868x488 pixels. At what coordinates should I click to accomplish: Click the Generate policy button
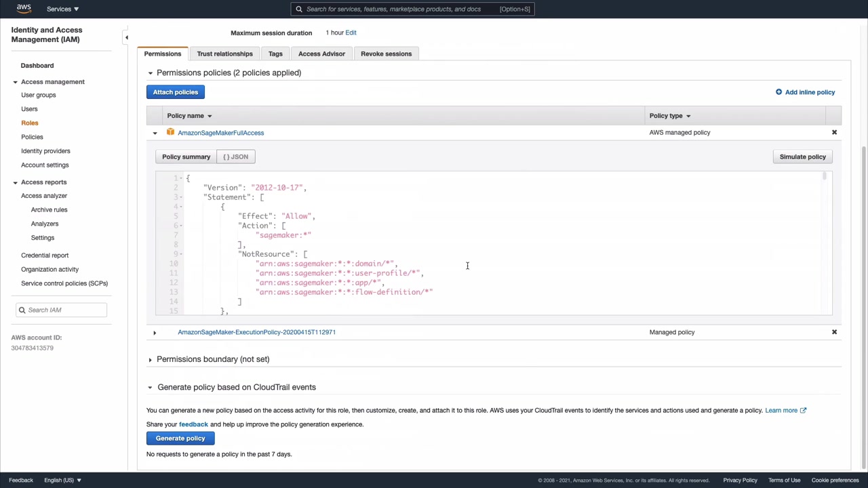[x=180, y=439]
